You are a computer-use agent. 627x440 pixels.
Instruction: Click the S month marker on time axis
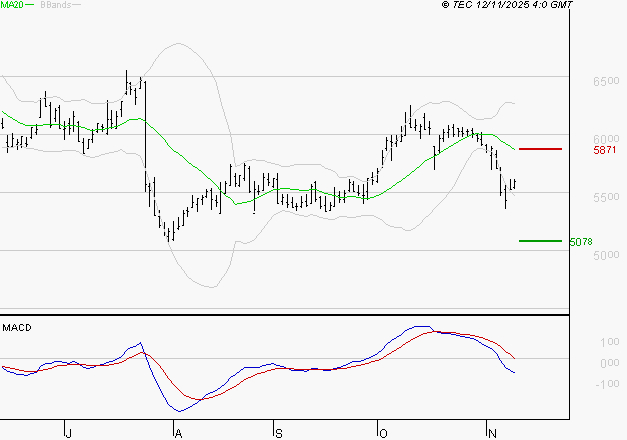[x=279, y=433]
